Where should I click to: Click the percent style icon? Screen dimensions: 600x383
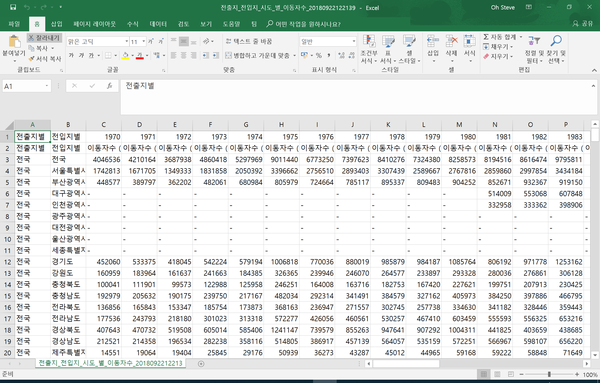(x=318, y=55)
